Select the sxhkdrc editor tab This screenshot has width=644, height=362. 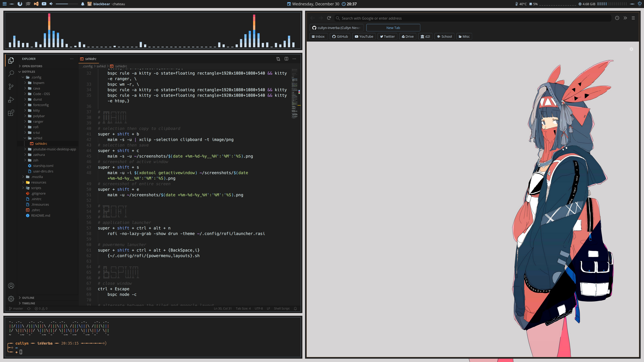coord(91,59)
